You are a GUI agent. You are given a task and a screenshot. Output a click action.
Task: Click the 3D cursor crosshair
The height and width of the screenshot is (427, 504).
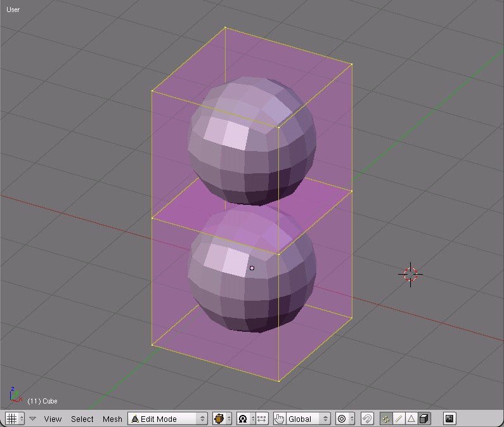[x=410, y=275]
